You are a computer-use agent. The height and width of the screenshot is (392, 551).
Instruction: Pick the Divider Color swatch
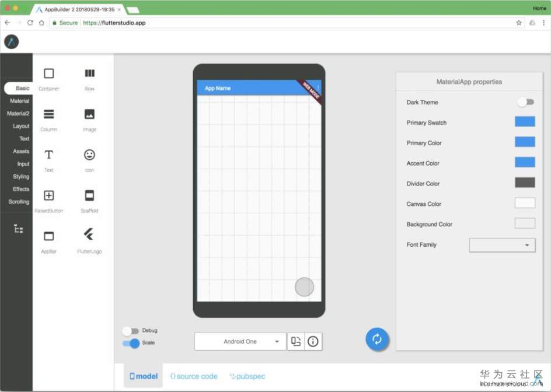525,183
